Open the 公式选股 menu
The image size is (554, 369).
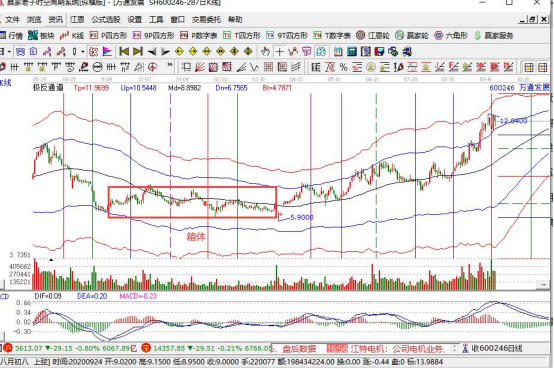pos(106,19)
